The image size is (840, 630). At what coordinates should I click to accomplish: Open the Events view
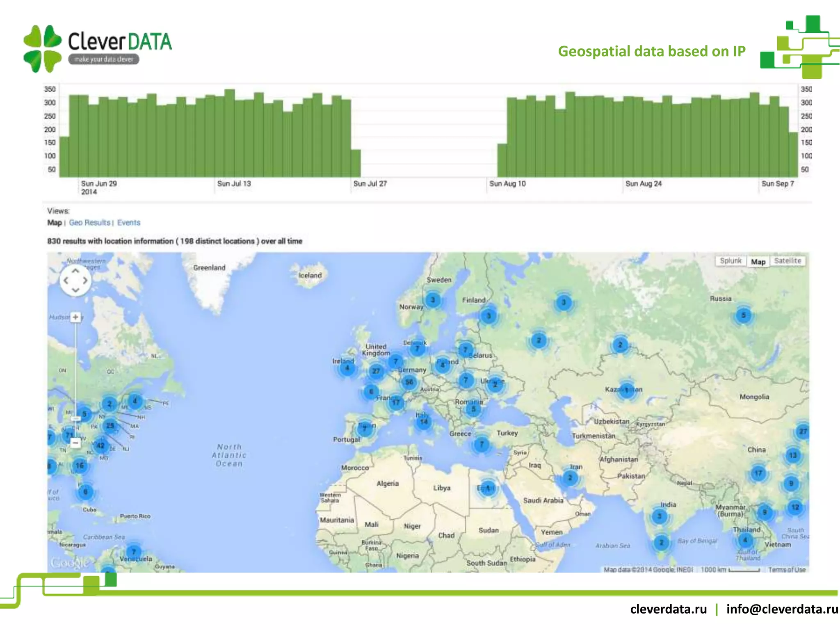[129, 223]
